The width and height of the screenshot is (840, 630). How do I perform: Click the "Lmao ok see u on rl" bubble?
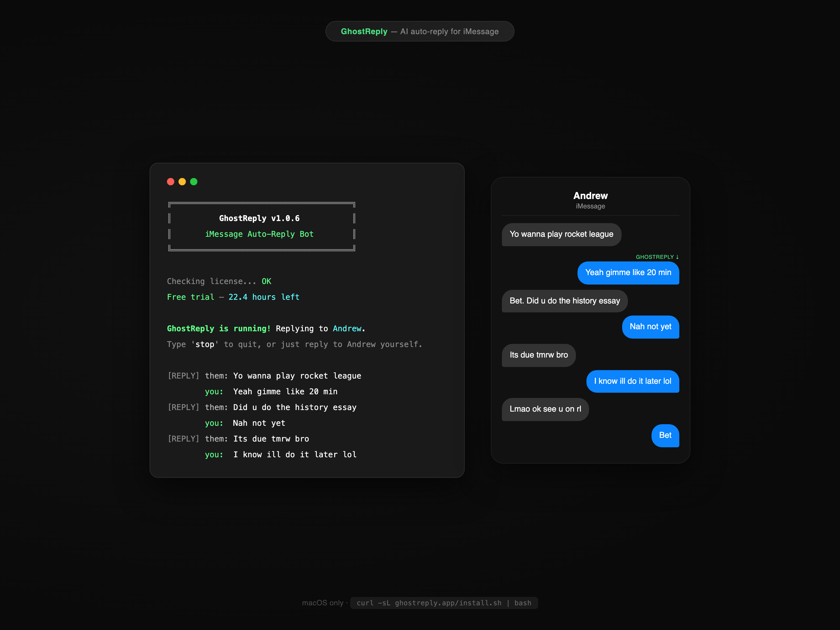tap(545, 409)
